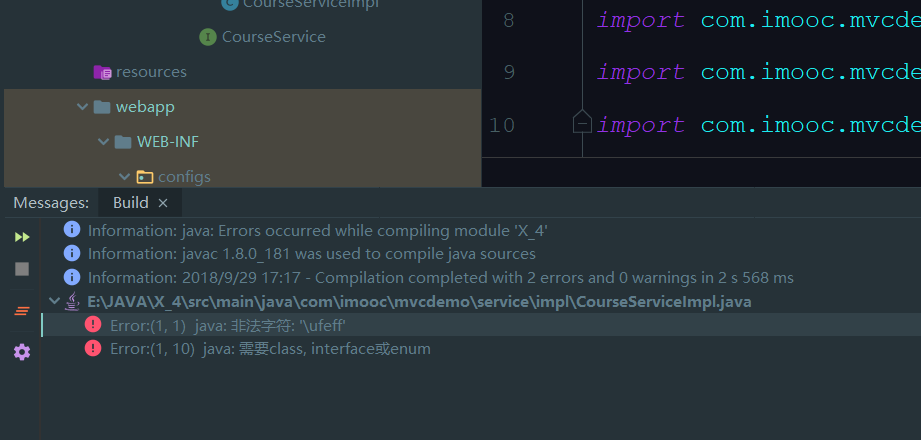Collapse the webapp folder

(x=82, y=107)
